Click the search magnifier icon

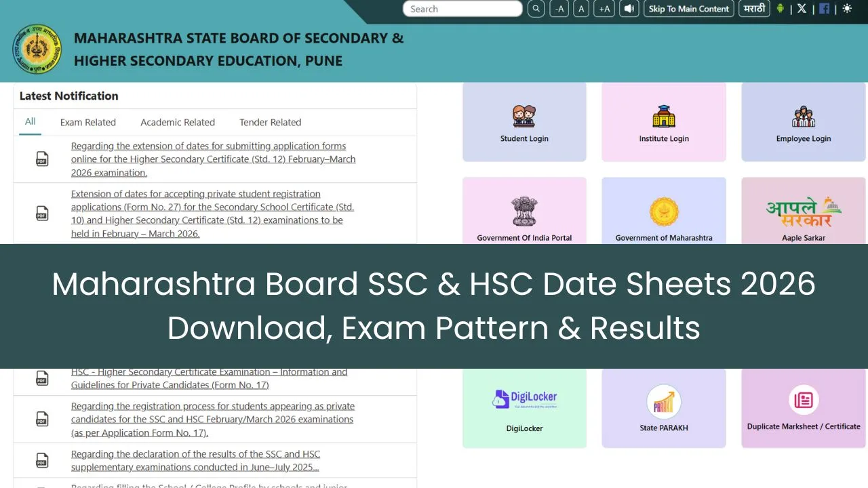(536, 9)
